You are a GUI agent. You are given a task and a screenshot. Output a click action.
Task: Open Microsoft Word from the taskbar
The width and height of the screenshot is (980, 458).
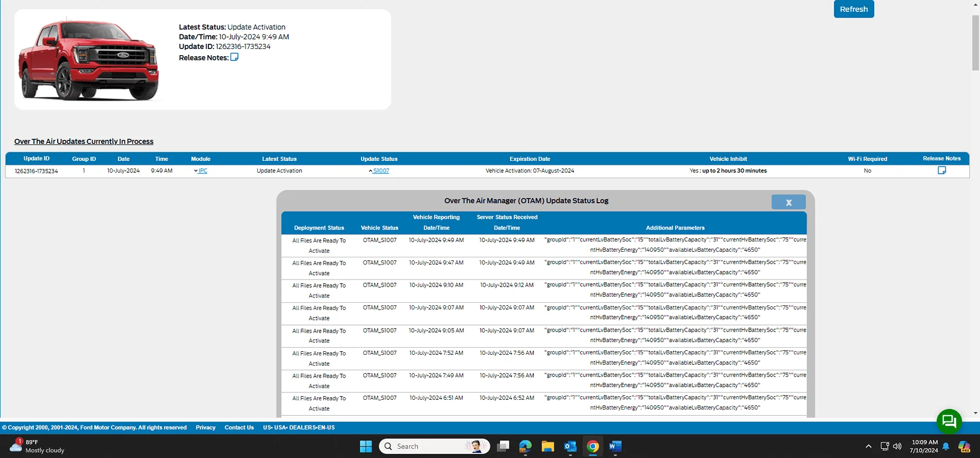(x=615, y=446)
